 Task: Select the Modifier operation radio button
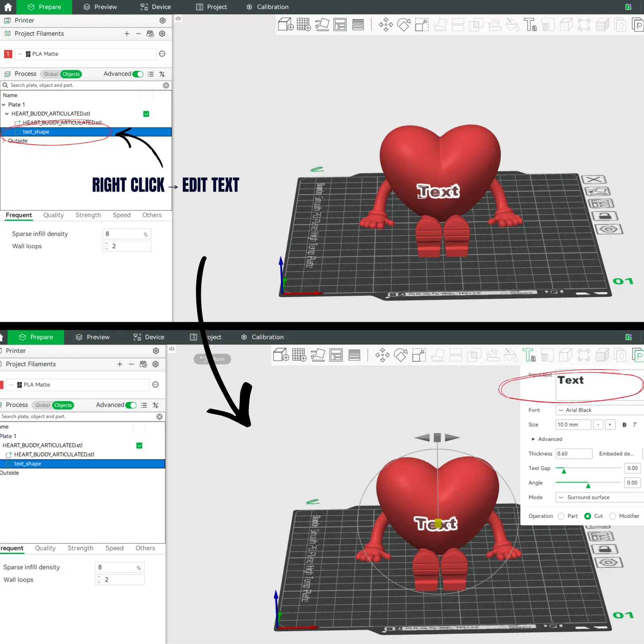[613, 516]
